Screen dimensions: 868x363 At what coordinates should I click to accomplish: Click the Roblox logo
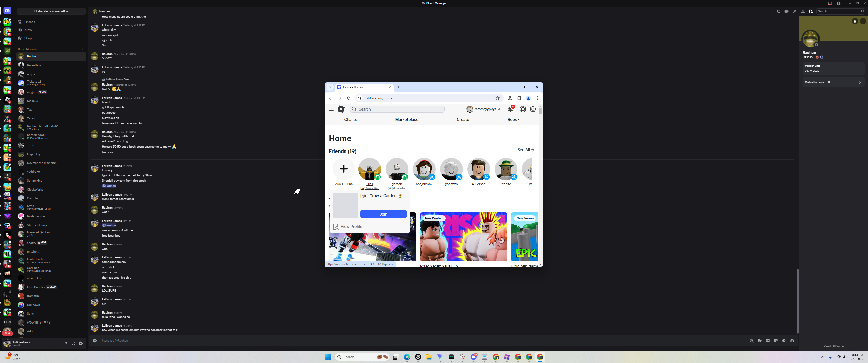341,109
